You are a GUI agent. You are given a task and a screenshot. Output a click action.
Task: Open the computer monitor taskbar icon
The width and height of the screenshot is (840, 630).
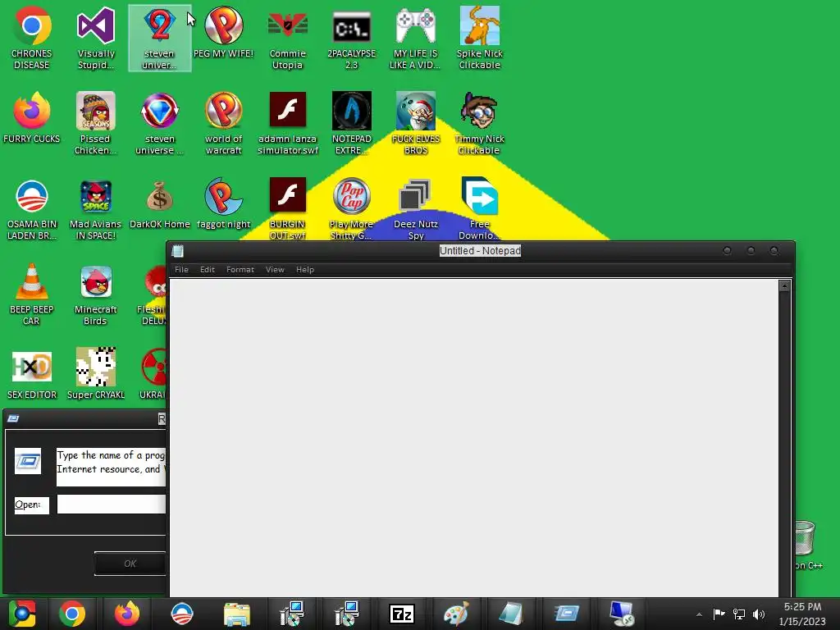click(622, 614)
